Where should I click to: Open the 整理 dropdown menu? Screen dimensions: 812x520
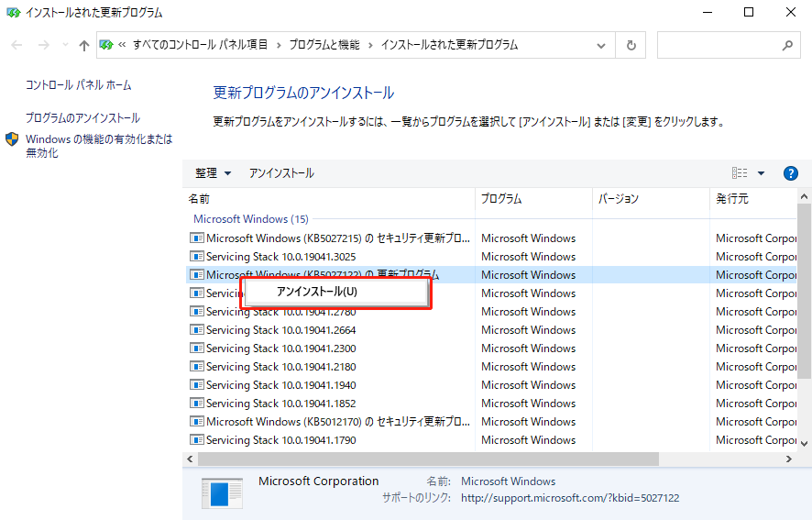point(213,173)
